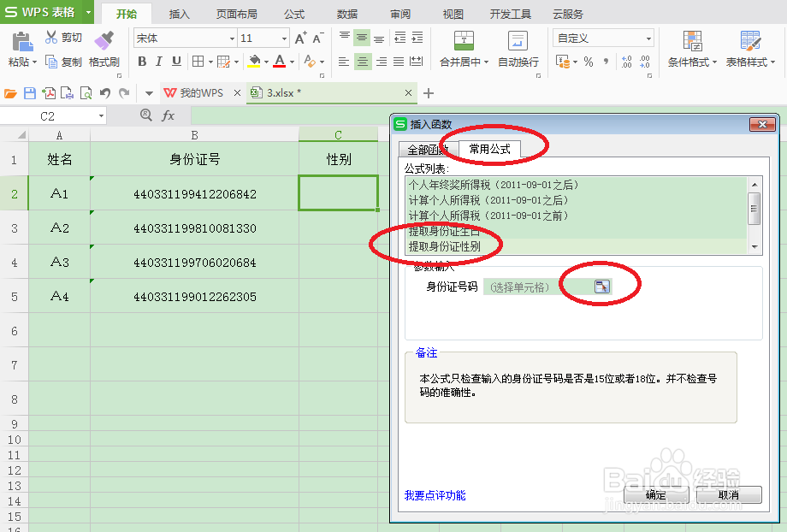The height and width of the screenshot is (532, 787).
Task: Click 取消 button in dialog
Action: 729,495
